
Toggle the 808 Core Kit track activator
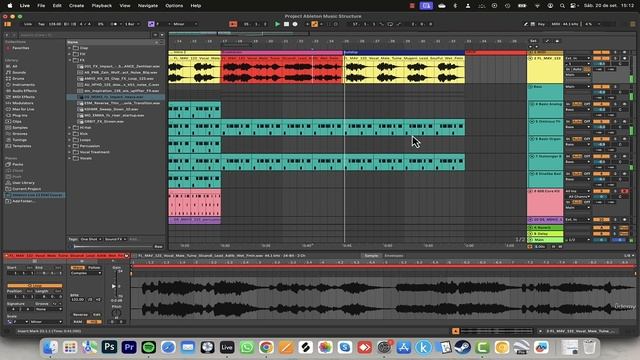(601, 191)
